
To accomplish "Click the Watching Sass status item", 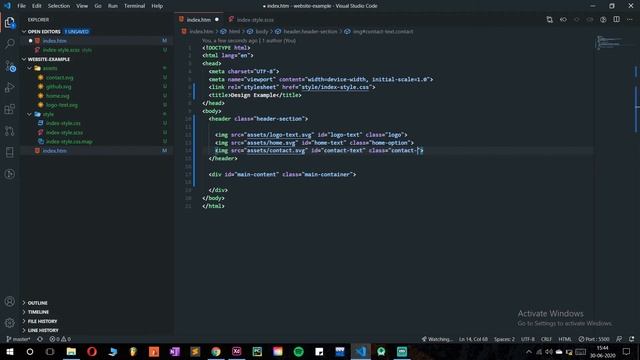I will (437, 339).
